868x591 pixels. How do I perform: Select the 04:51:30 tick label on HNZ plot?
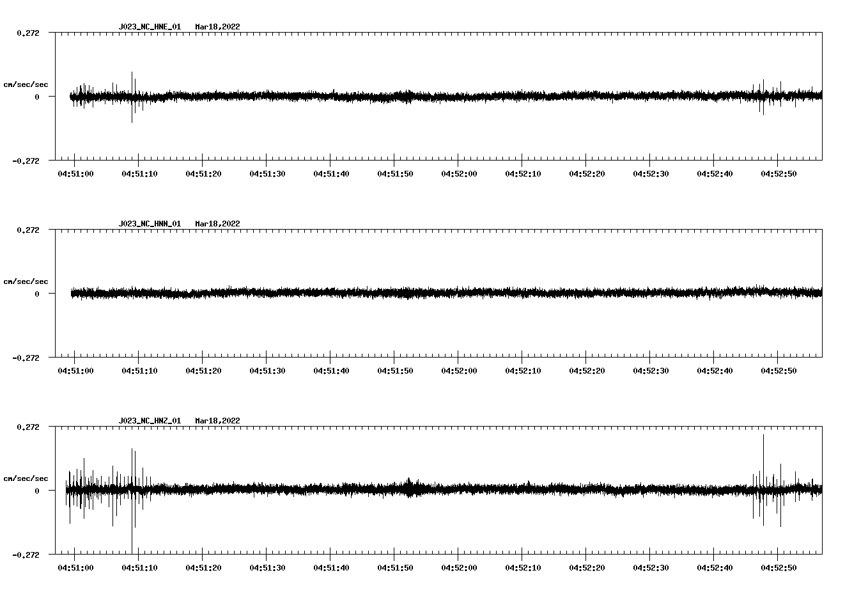pyautogui.click(x=267, y=568)
